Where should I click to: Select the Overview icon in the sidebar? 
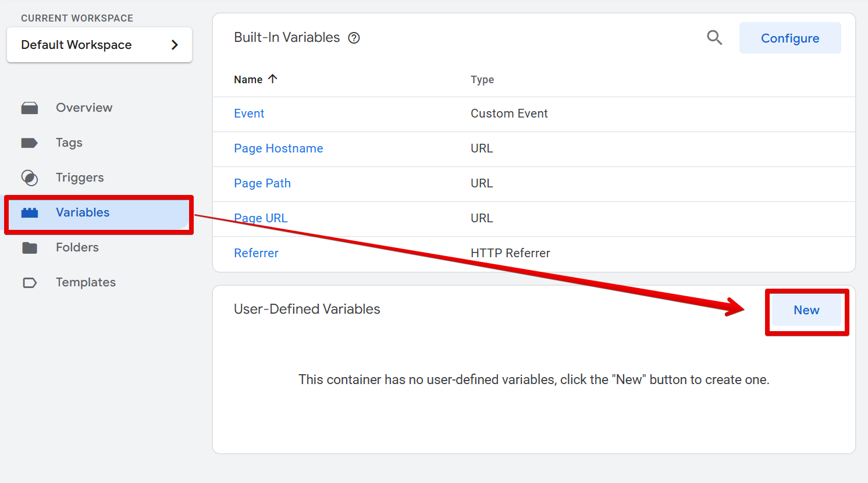[30, 107]
